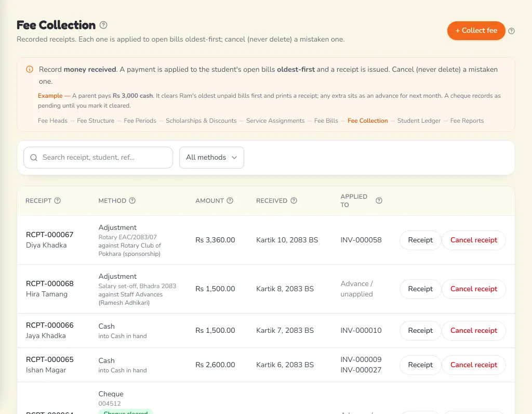This screenshot has height=414, width=532.
Task: Click receipt number RCPT-000067
Action: click(49, 235)
